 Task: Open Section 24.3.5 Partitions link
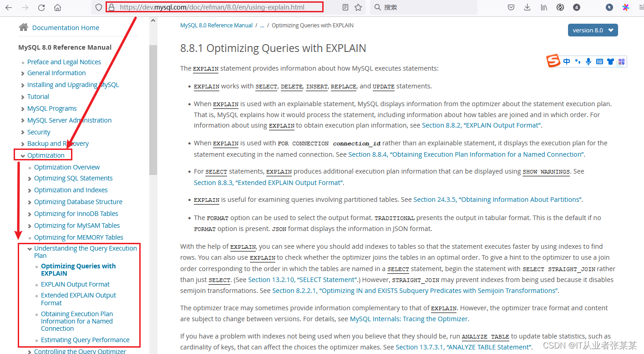[x=497, y=200]
